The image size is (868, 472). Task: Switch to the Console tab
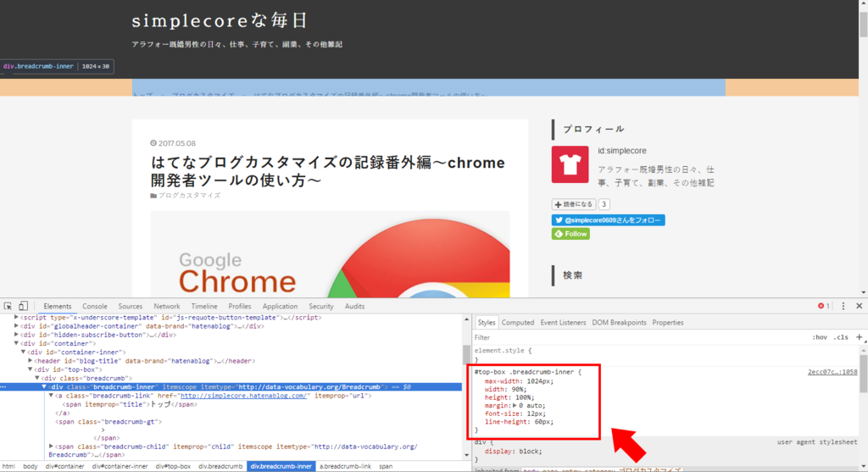[95, 306]
